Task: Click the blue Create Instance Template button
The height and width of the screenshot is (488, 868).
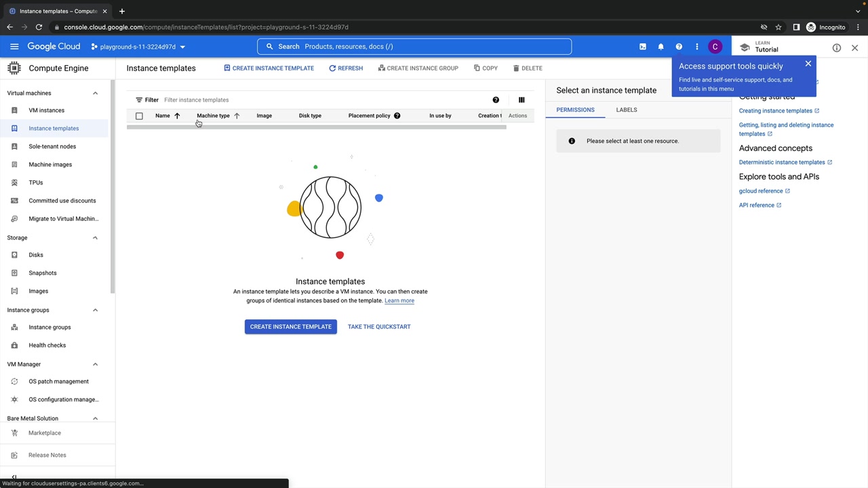Action: tap(291, 327)
